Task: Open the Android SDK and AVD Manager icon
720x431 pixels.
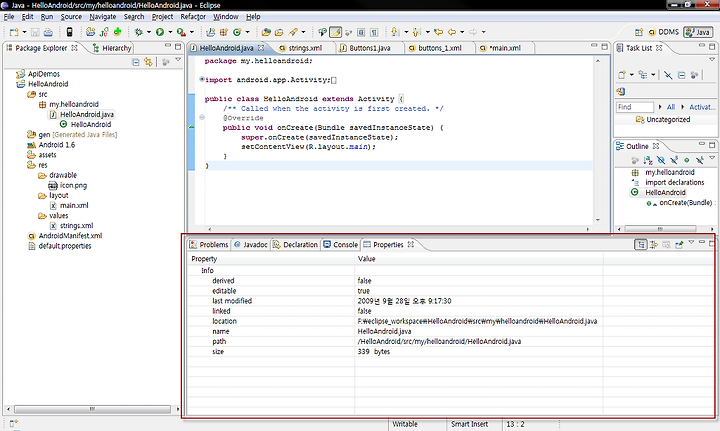Action: [69, 32]
